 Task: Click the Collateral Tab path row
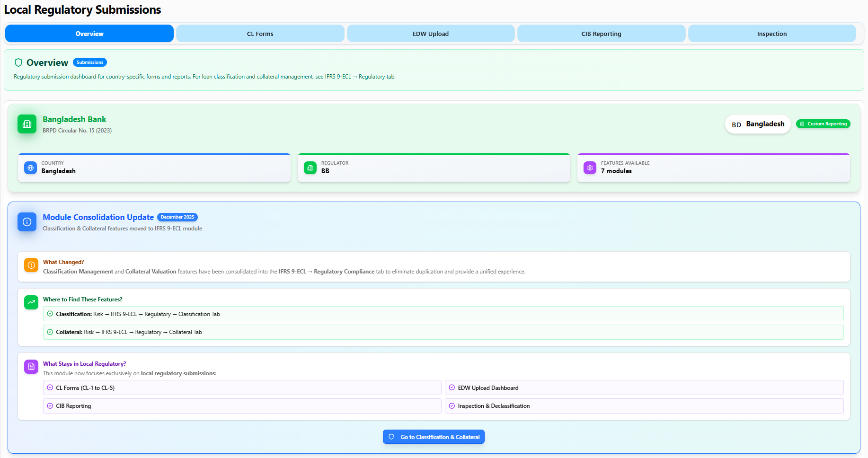tap(443, 332)
